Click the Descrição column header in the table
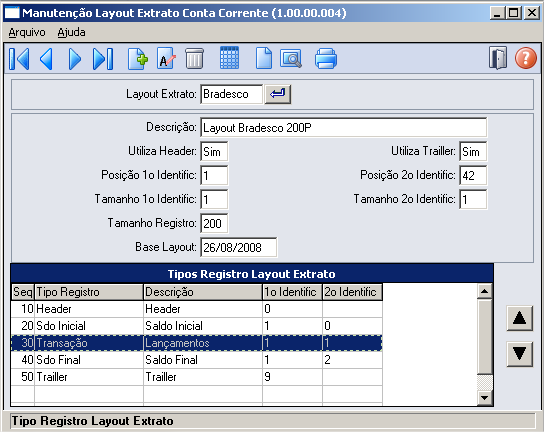 coord(203,292)
